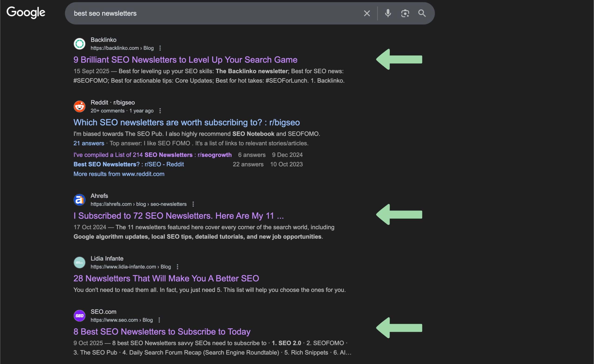This screenshot has width=594, height=364.
Task: Open "Which SEO newsletters are worth subscribing" link
Action: coord(186,123)
